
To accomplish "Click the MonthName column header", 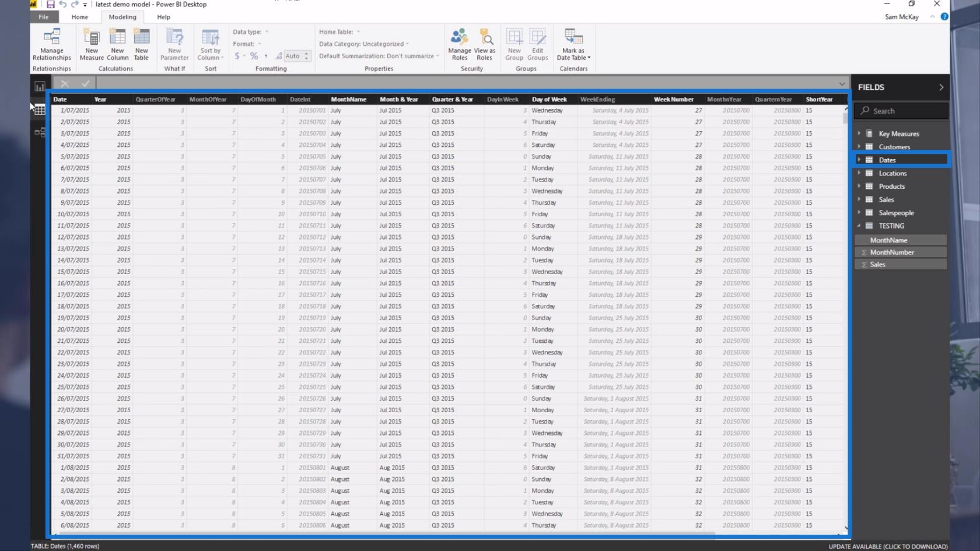I will [352, 99].
